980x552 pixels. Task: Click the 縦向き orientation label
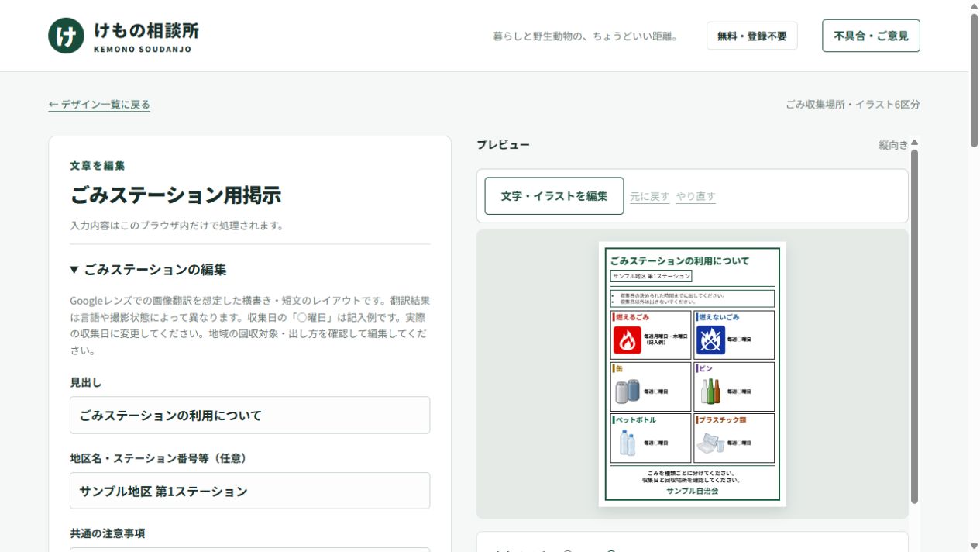[x=893, y=145]
